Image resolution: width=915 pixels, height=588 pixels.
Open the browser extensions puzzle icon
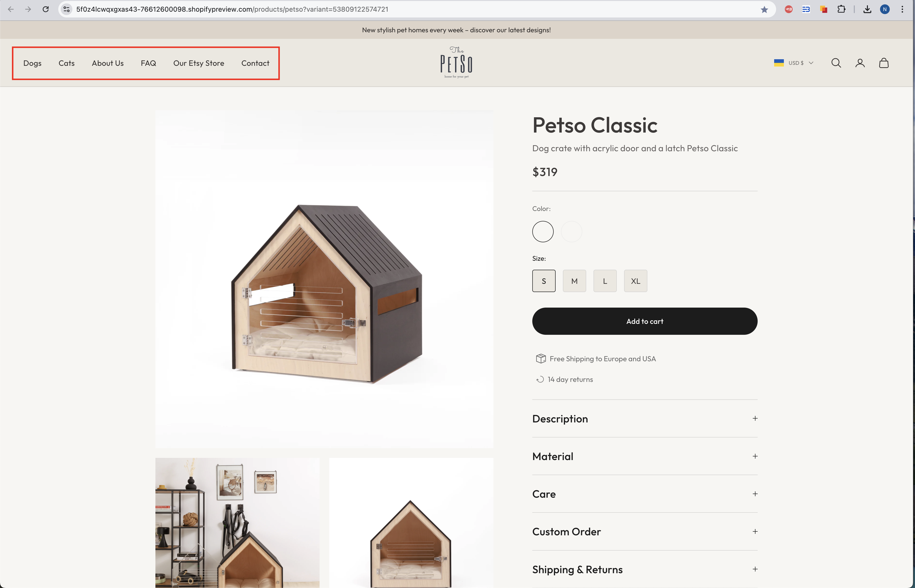[841, 9]
